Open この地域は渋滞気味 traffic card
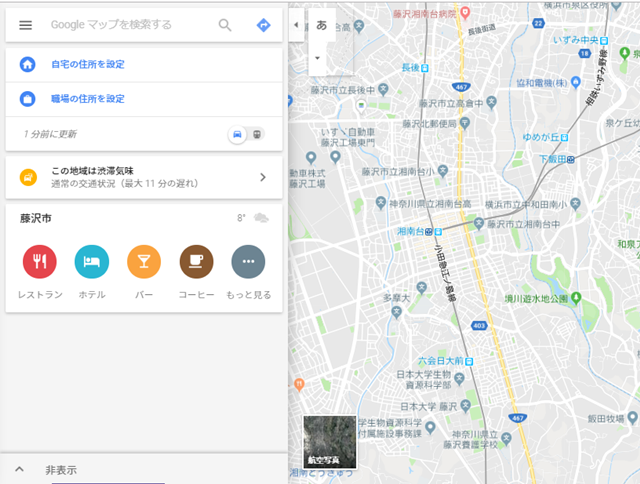Screen dimensions: 640x484 coord(144,177)
